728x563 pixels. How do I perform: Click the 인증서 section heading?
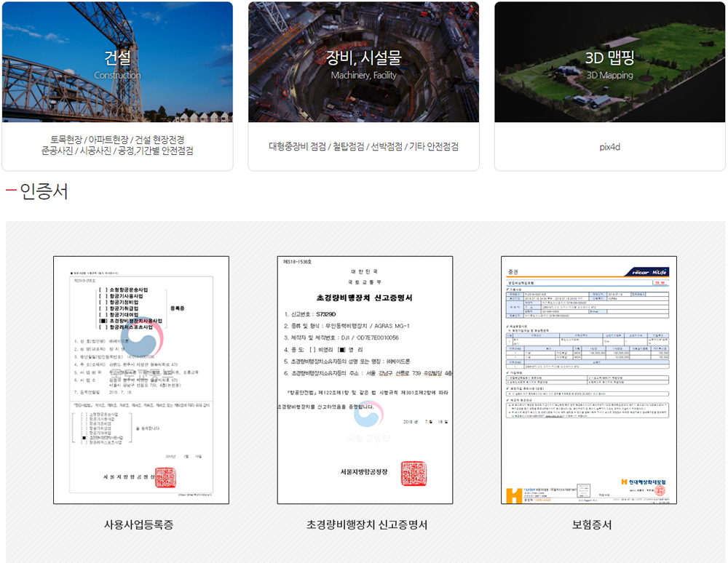pyautogui.click(x=44, y=192)
